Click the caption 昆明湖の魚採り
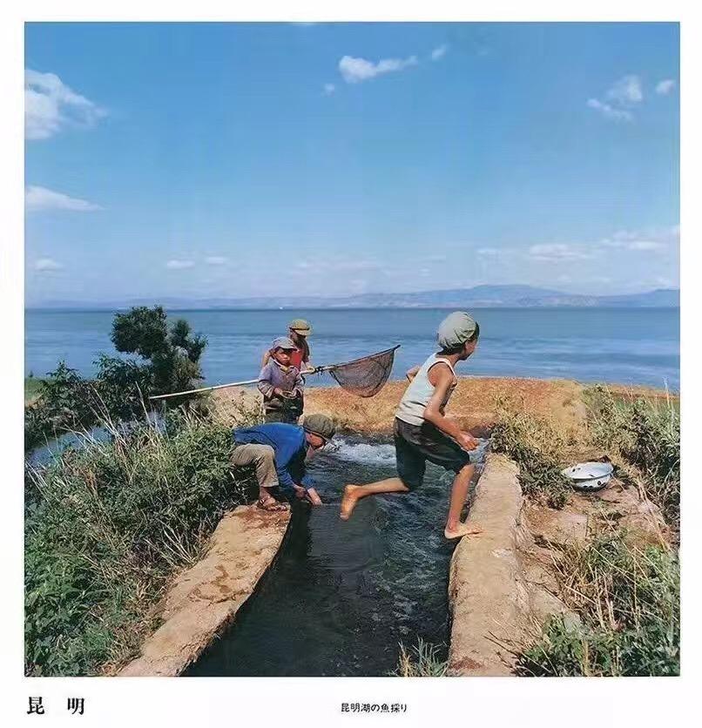The image size is (702, 728). tap(375, 708)
